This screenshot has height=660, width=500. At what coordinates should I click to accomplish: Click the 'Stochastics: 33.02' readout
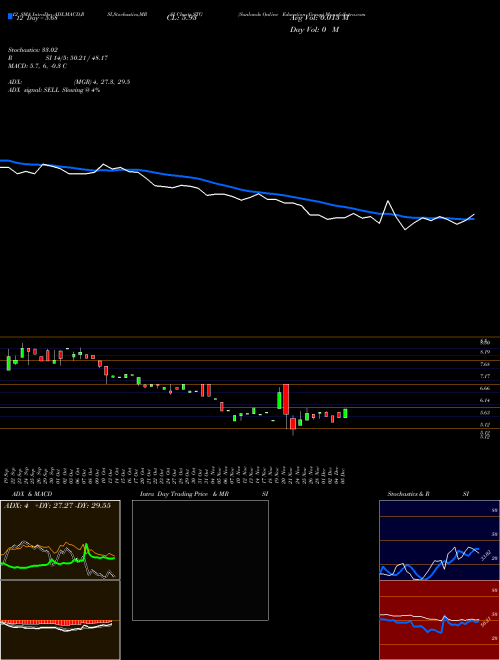[33, 50]
